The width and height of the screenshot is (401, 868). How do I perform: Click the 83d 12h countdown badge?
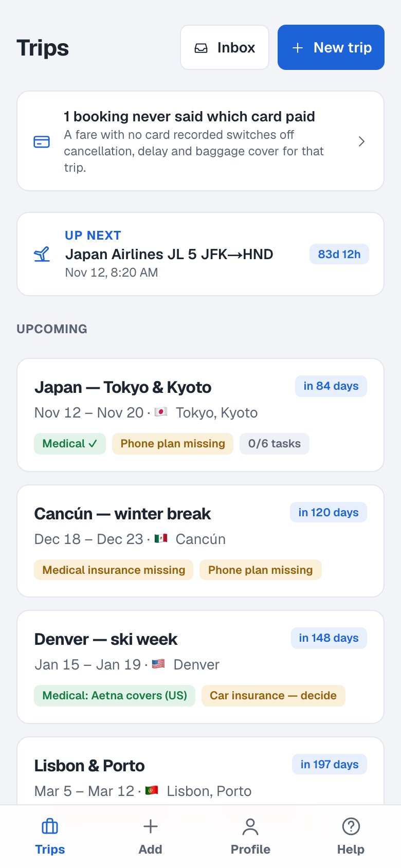tap(339, 254)
